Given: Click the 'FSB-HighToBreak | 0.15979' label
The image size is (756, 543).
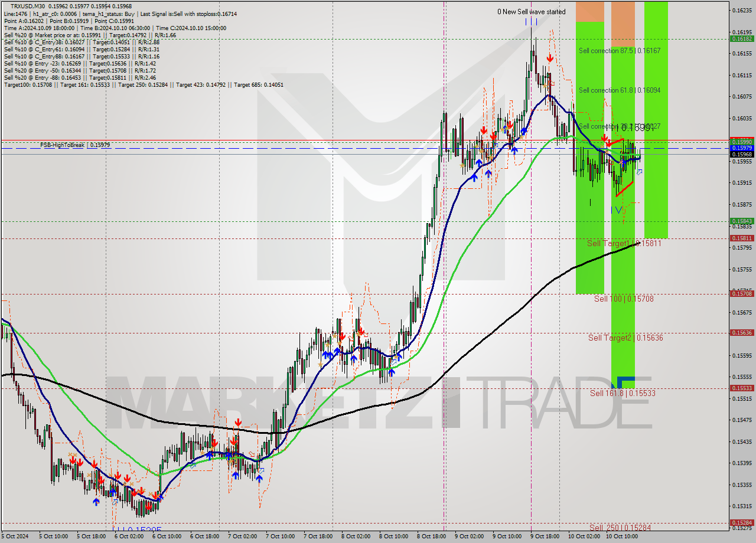Looking at the screenshot, I should pyautogui.click(x=75, y=145).
